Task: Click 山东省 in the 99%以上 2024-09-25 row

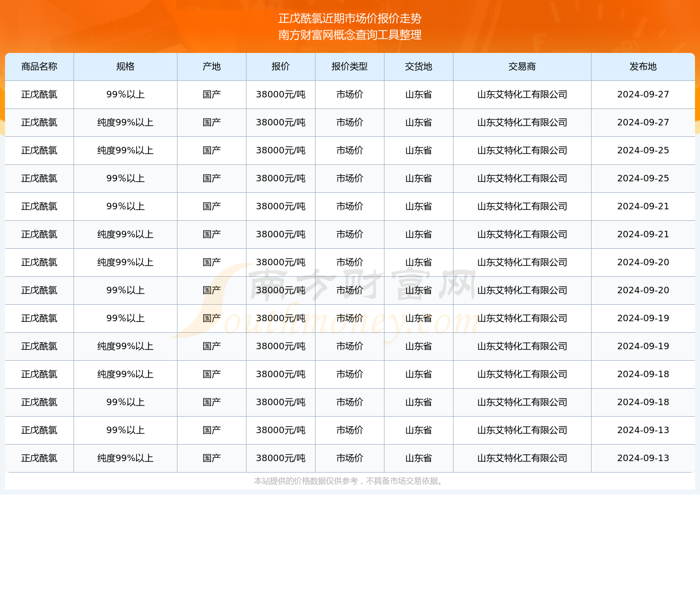Action: [x=419, y=178]
